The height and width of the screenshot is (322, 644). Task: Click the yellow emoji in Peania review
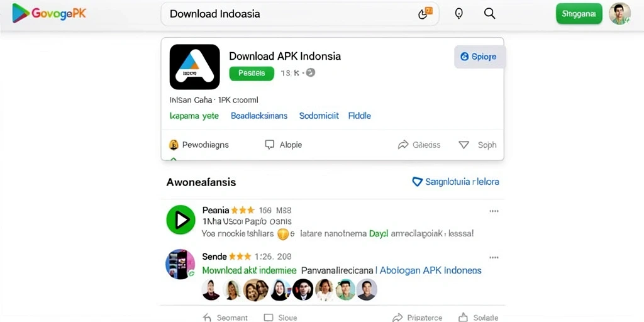[x=284, y=234]
